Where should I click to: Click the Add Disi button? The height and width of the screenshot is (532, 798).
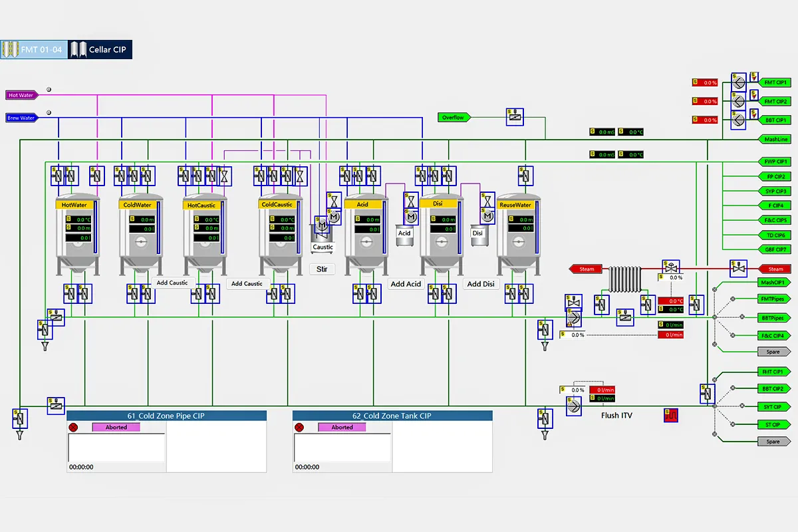coord(481,284)
